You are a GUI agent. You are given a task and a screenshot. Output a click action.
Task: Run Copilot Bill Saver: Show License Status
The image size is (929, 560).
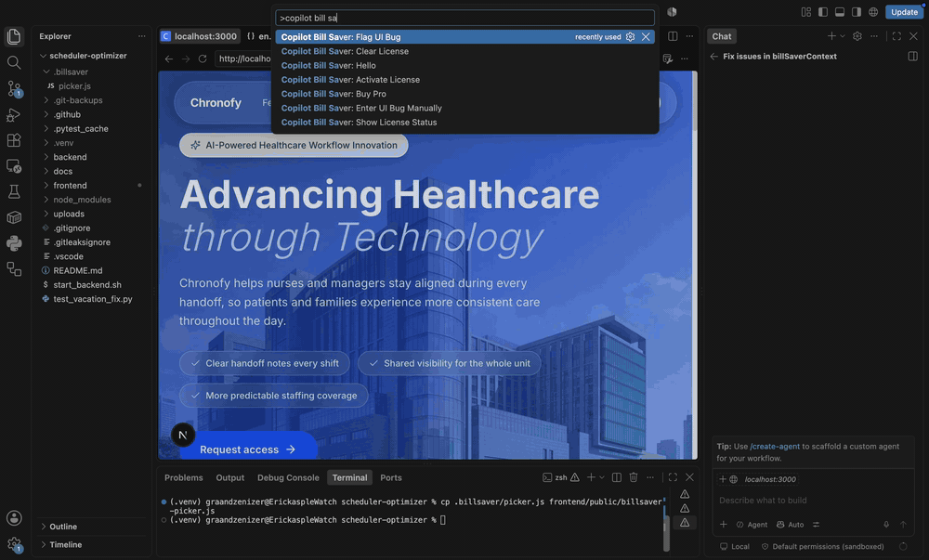point(465,123)
